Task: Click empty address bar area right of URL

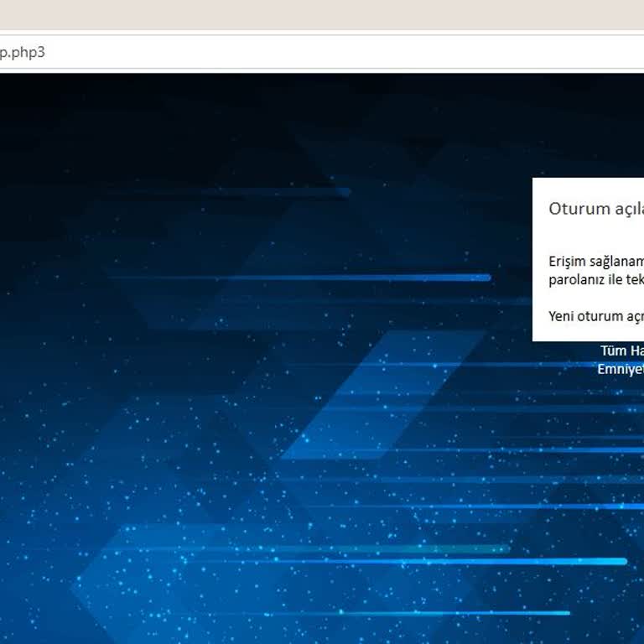Action: 345,52
